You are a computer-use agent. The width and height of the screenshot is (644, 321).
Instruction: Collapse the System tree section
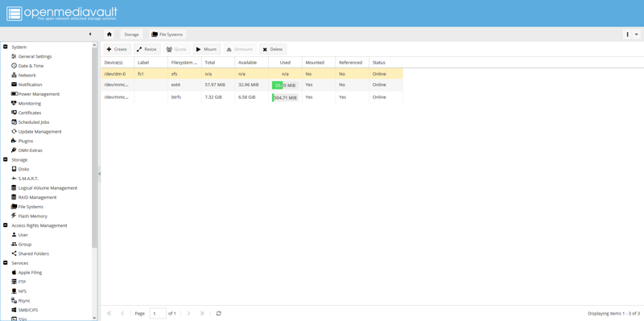pyautogui.click(x=6, y=47)
